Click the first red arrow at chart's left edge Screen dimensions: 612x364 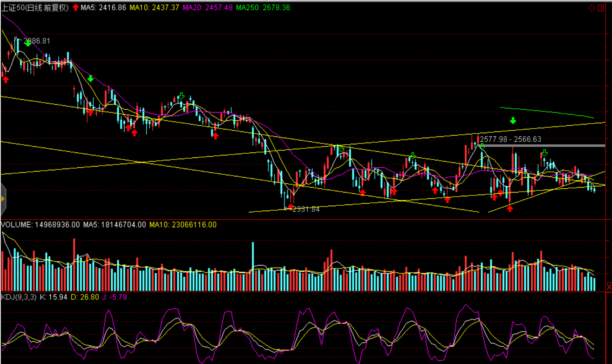coord(6,80)
